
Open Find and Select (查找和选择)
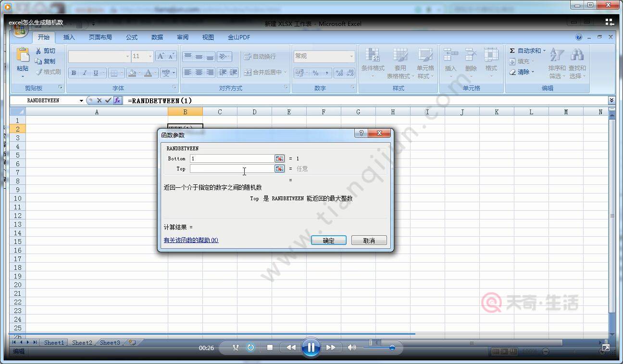point(577,63)
